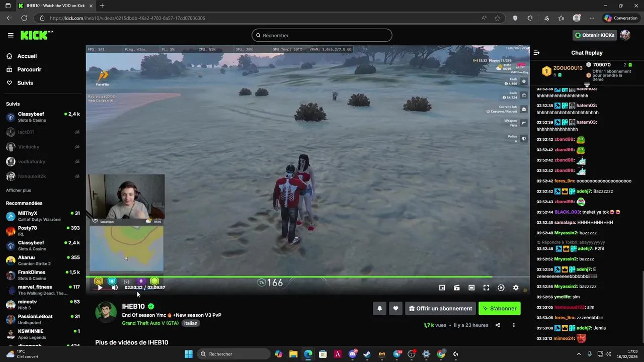The width and height of the screenshot is (644, 362).
Task: Open Windows Start menu
Action: [189, 354]
